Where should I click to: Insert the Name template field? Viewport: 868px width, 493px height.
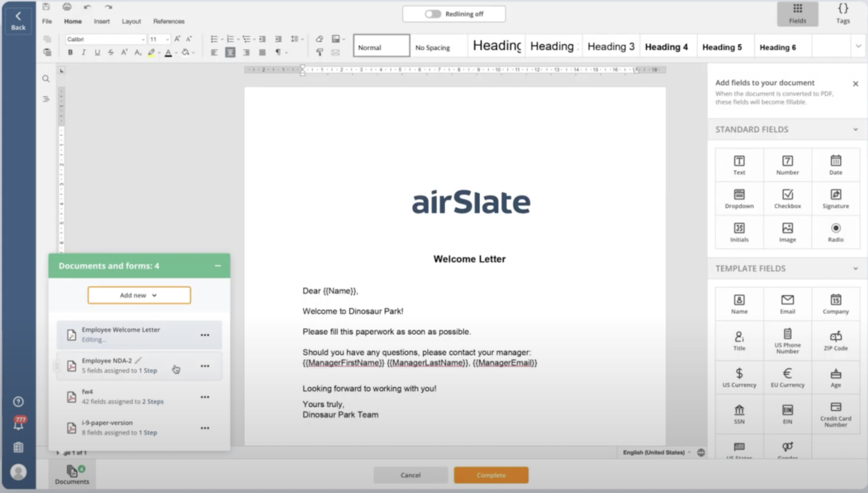click(x=739, y=304)
